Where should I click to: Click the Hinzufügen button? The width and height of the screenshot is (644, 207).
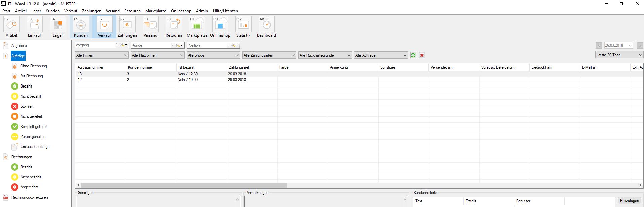(x=629, y=201)
